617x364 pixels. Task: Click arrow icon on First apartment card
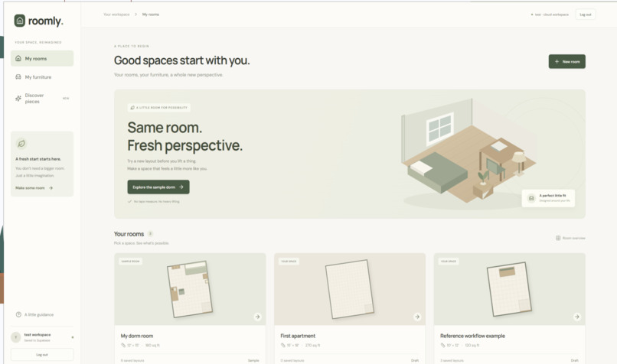coord(417,317)
